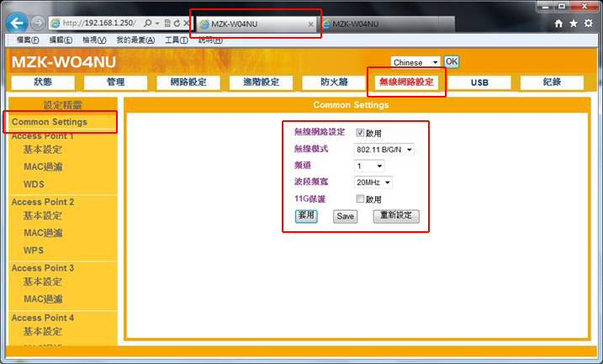Click the Access Point 2 heading

point(43,202)
